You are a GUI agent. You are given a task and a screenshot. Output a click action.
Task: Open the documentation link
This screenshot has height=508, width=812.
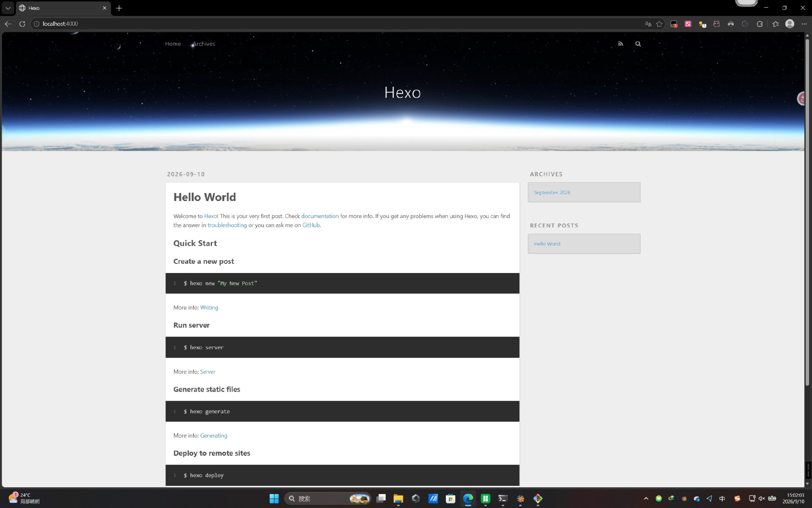pyautogui.click(x=320, y=216)
